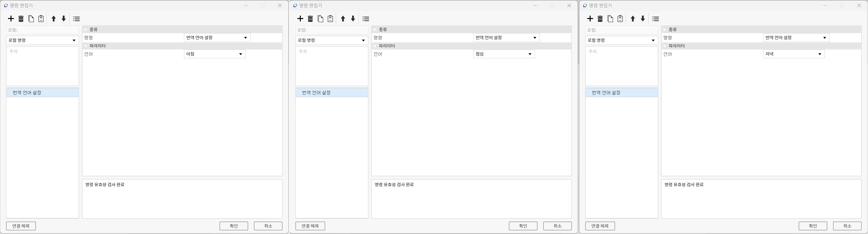Viewport: 868px width, 234px height.
Task: Click the 연결 해제 button in the middle window
Action: coord(310,226)
